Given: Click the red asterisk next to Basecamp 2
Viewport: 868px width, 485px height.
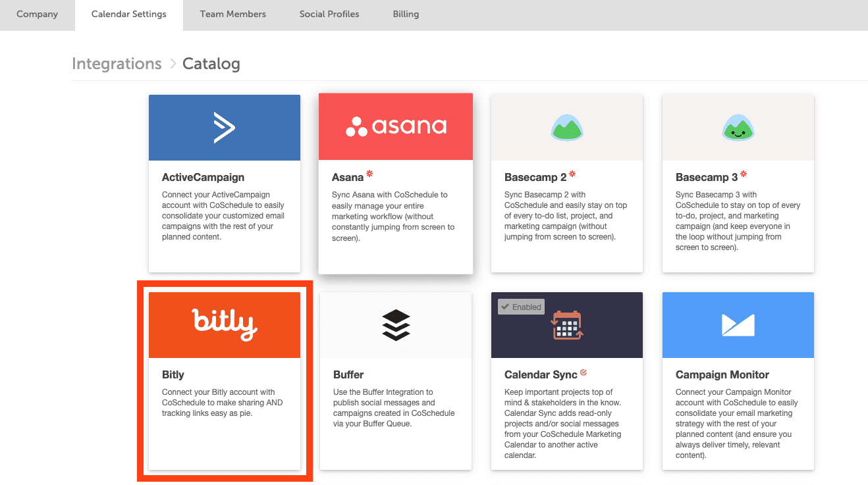Looking at the screenshot, I should (x=572, y=174).
